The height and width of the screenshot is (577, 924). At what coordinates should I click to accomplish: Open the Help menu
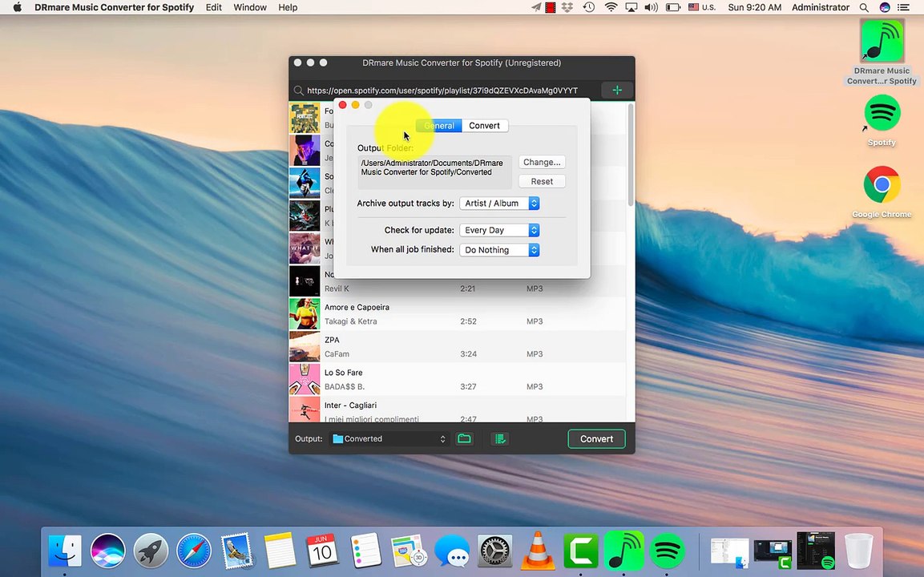tap(288, 8)
